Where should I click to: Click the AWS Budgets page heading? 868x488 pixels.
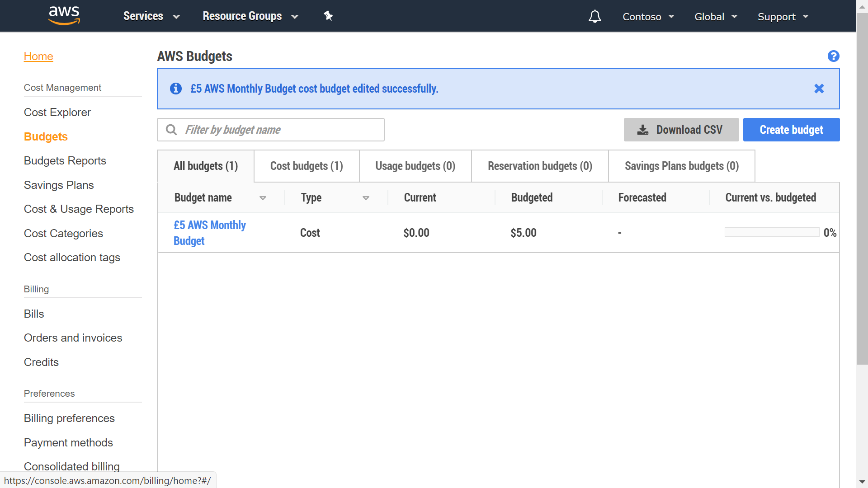coord(194,56)
